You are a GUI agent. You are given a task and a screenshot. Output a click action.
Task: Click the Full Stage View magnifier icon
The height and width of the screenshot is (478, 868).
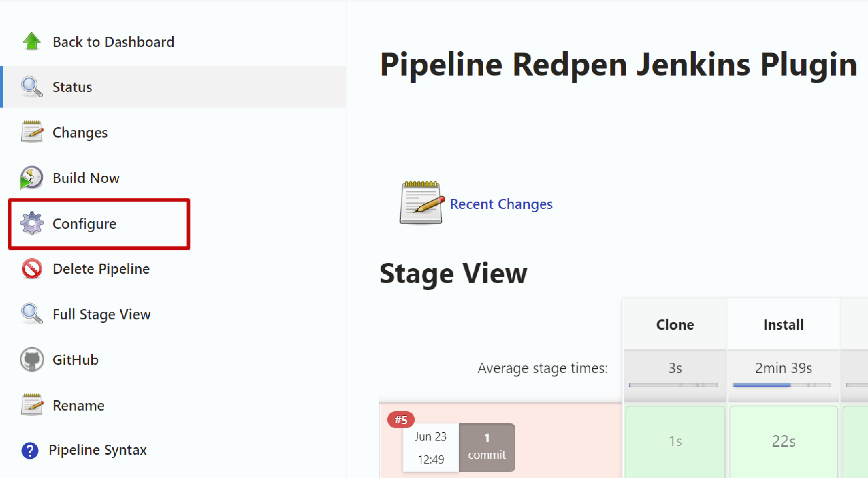32,314
